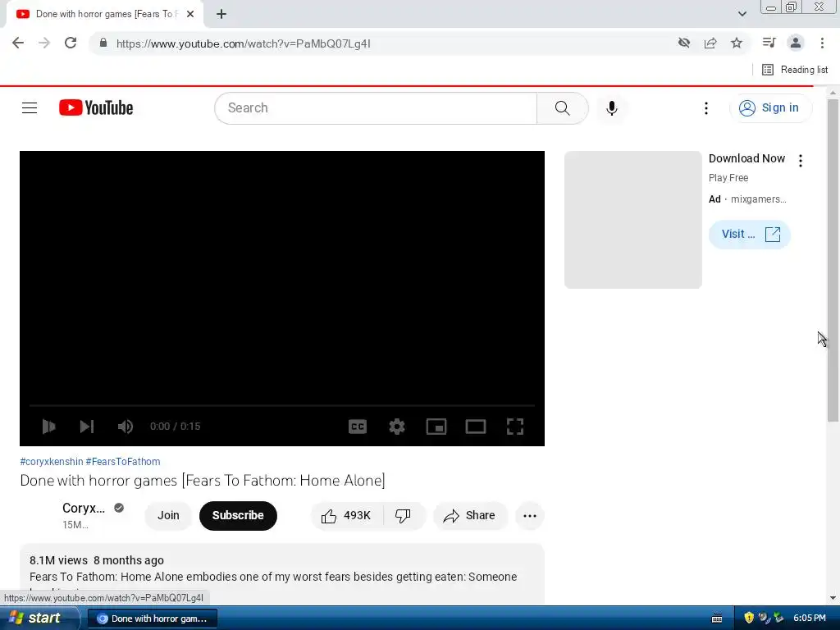This screenshot has width=840, height=630.
Task: Seek on the video progress bar
Action: [282, 405]
